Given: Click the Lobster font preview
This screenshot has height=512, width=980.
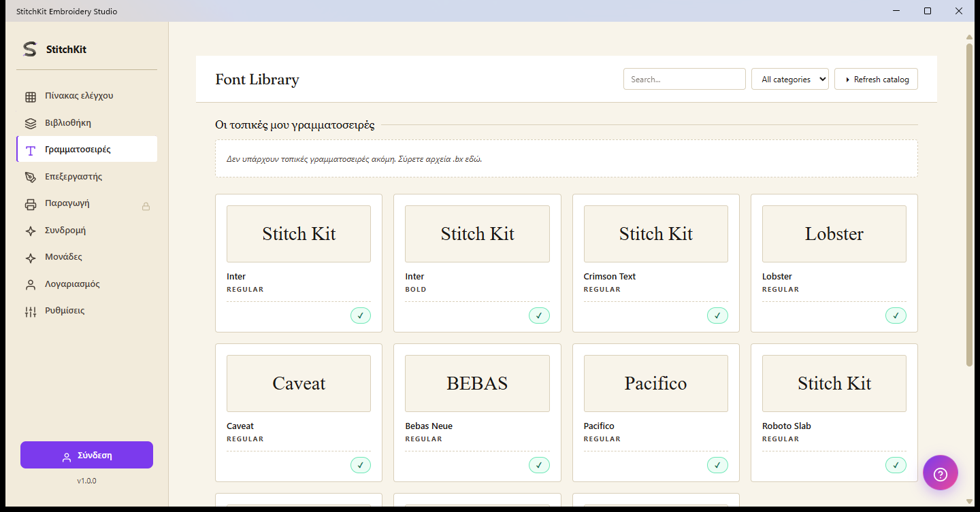Looking at the screenshot, I should (834, 234).
